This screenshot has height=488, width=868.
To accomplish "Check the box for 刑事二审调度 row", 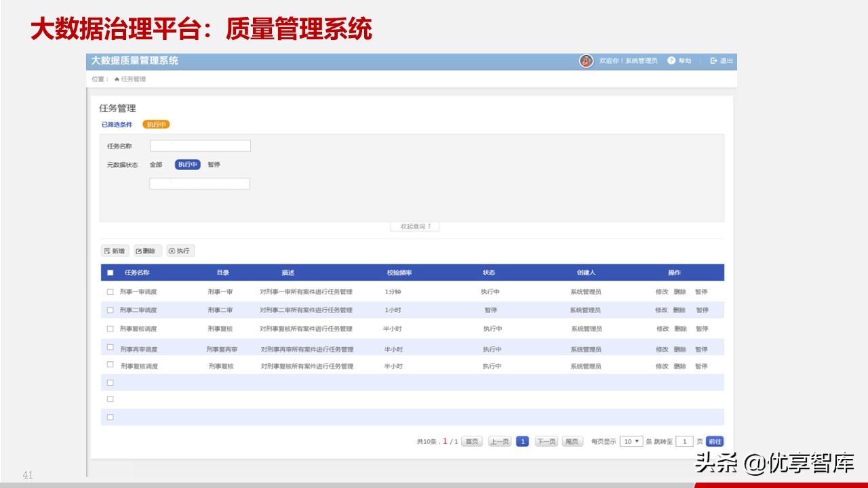I will pos(111,310).
